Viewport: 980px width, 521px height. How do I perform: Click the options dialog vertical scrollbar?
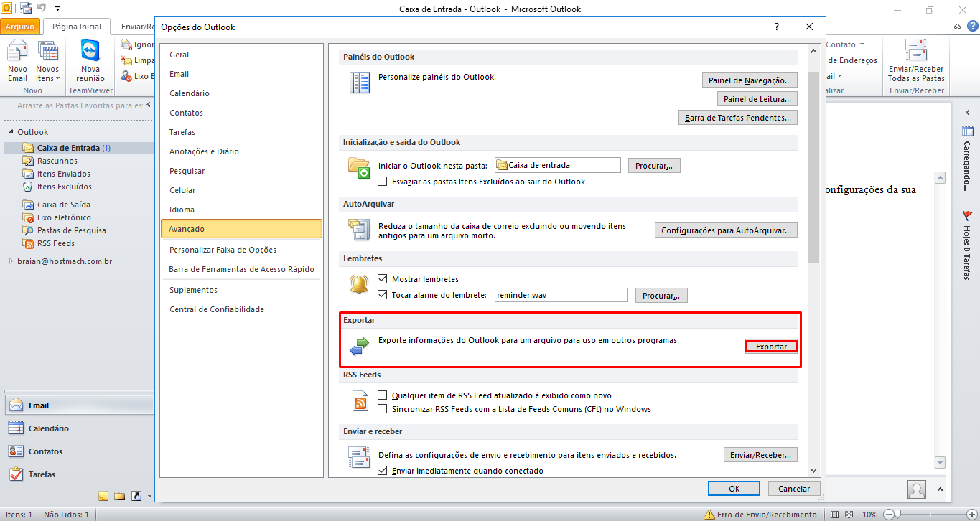coord(813,167)
